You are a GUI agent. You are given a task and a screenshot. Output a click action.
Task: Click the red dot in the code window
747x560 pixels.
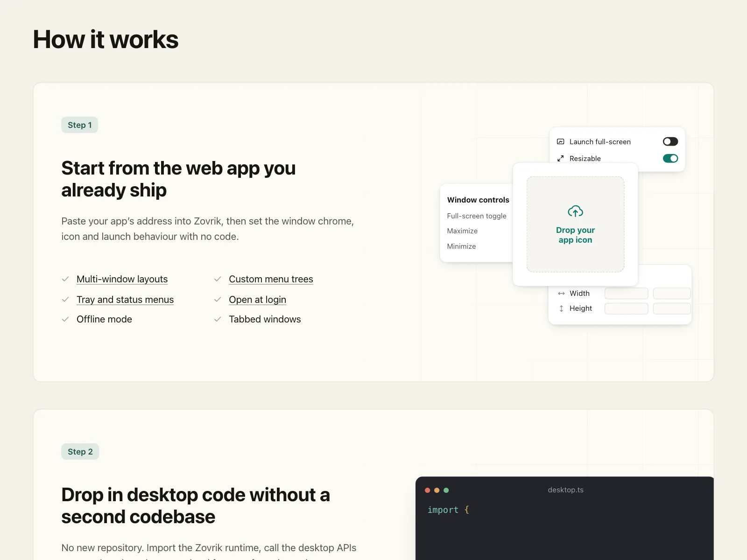(427, 490)
